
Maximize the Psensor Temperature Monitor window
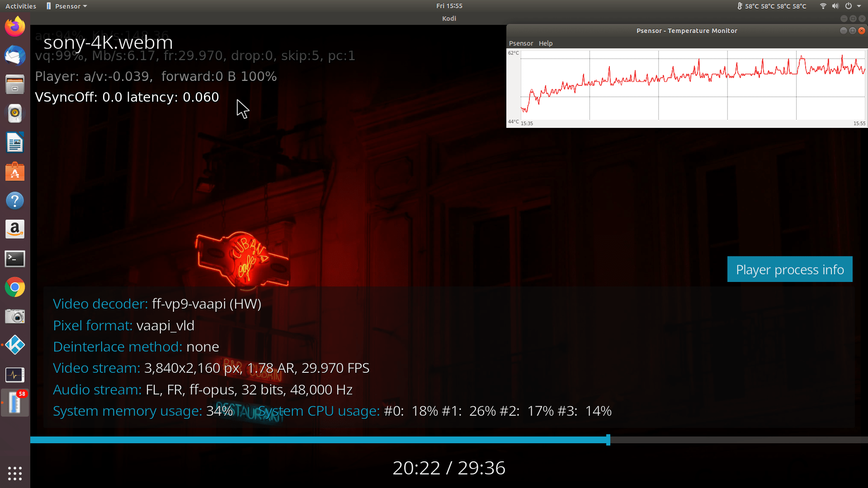pyautogui.click(x=852, y=31)
